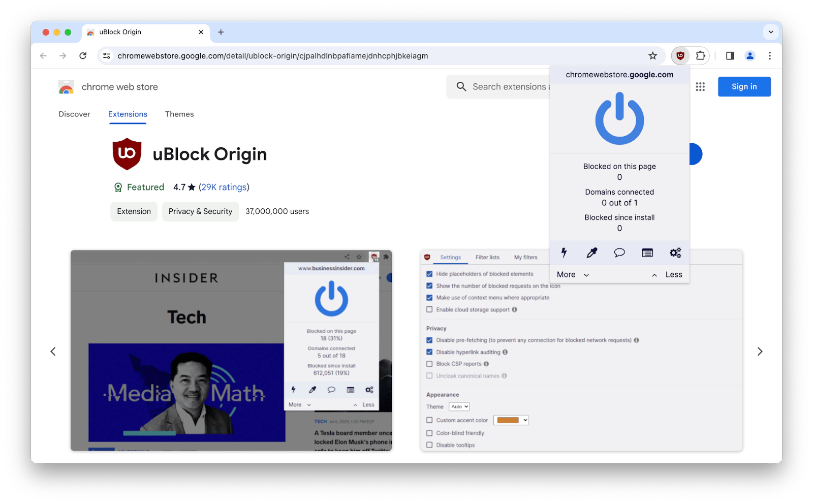Open the Extensions puzzle-piece menu

click(701, 56)
